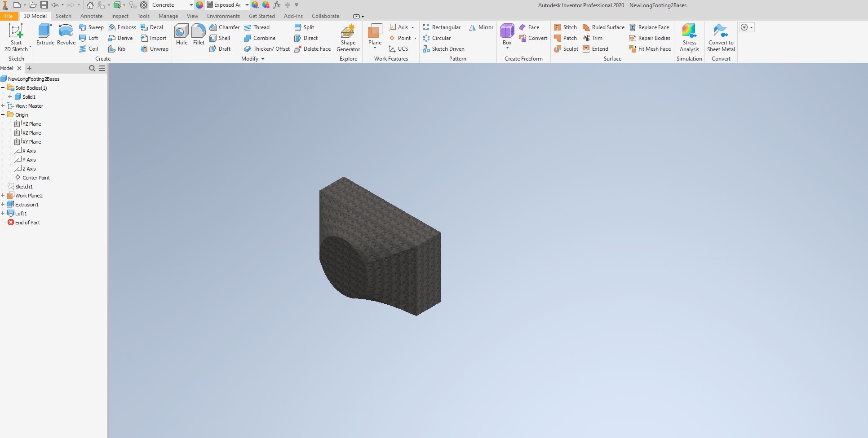The width and height of the screenshot is (868, 438).
Task: Click the browser search magnifier
Action: pos(92,68)
